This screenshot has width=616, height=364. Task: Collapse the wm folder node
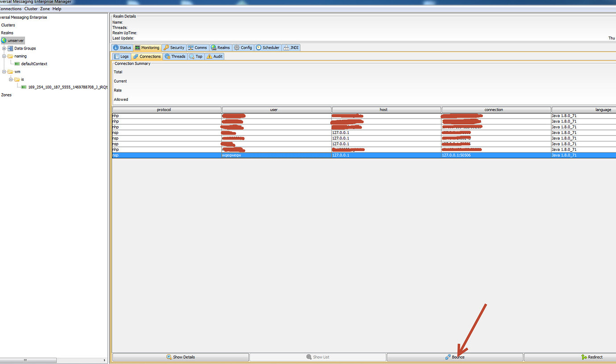[4, 71]
